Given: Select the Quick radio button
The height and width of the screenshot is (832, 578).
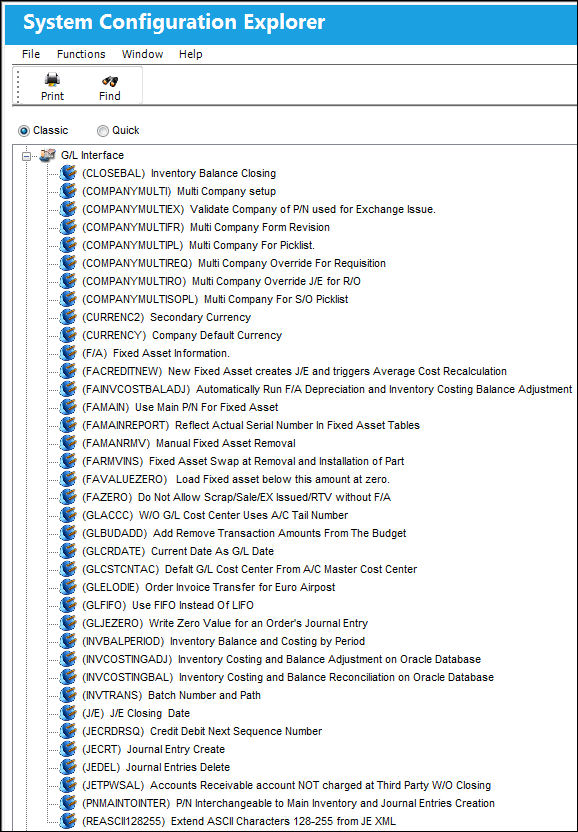Looking at the screenshot, I should click(102, 131).
